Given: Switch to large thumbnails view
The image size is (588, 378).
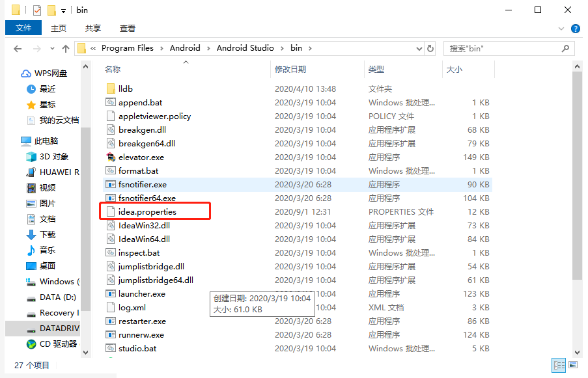Looking at the screenshot, I should tap(573, 365).
